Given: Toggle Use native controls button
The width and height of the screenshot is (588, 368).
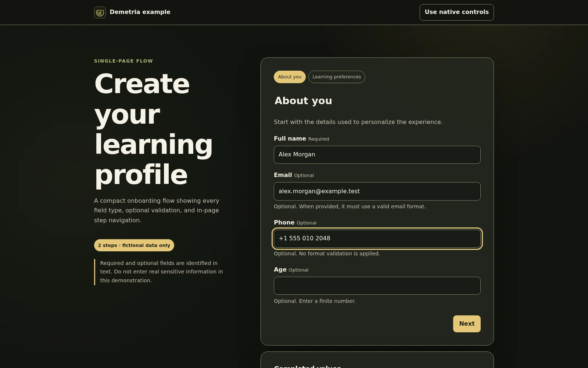Looking at the screenshot, I should tap(456, 12).
